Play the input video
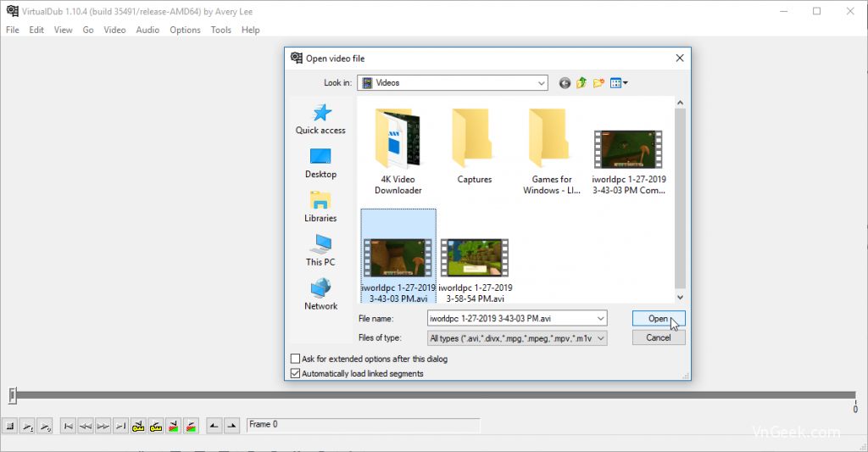 coord(28,426)
